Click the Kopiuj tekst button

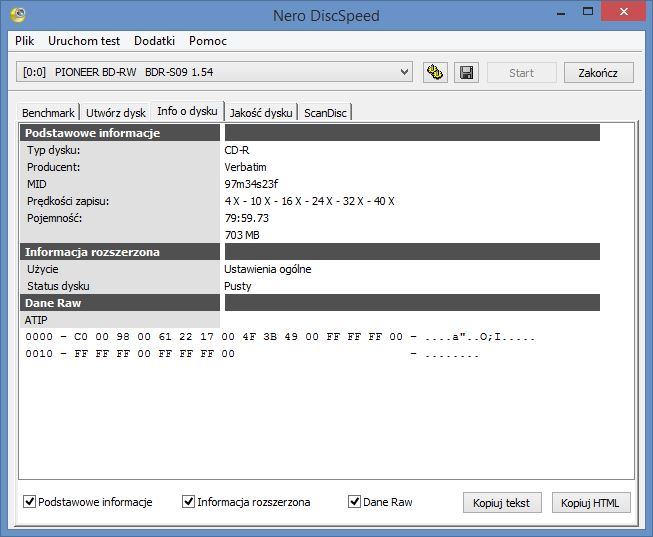pyautogui.click(x=502, y=503)
